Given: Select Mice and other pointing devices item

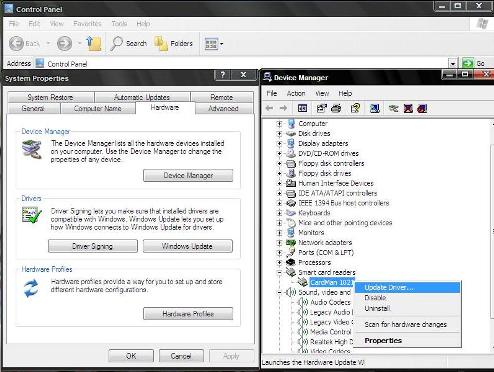Looking at the screenshot, I should [345, 223].
